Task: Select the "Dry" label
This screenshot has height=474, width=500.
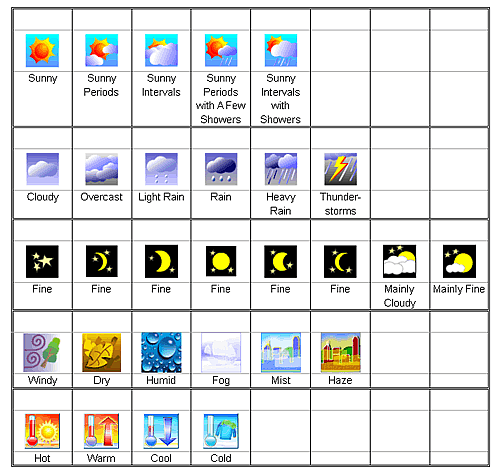Action: [x=102, y=380]
